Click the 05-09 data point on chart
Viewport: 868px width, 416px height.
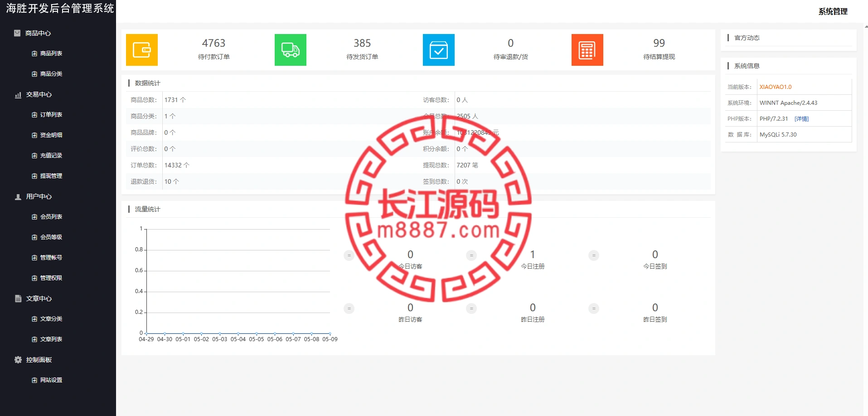pyautogui.click(x=330, y=333)
